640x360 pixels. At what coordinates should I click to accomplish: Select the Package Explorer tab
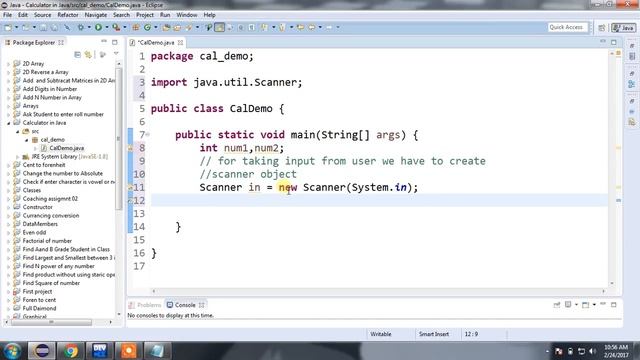click(x=34, y=42)
